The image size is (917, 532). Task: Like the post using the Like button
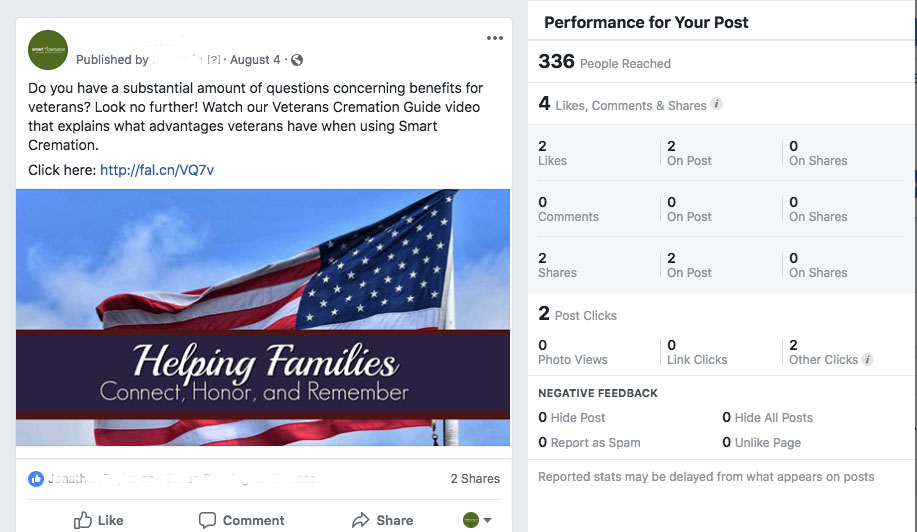(x=98, y=520)
